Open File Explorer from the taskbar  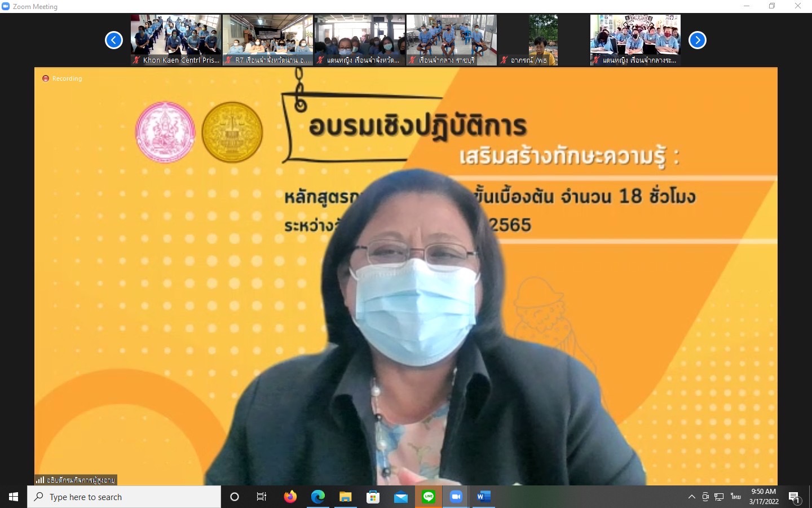(x=345, y=497)
